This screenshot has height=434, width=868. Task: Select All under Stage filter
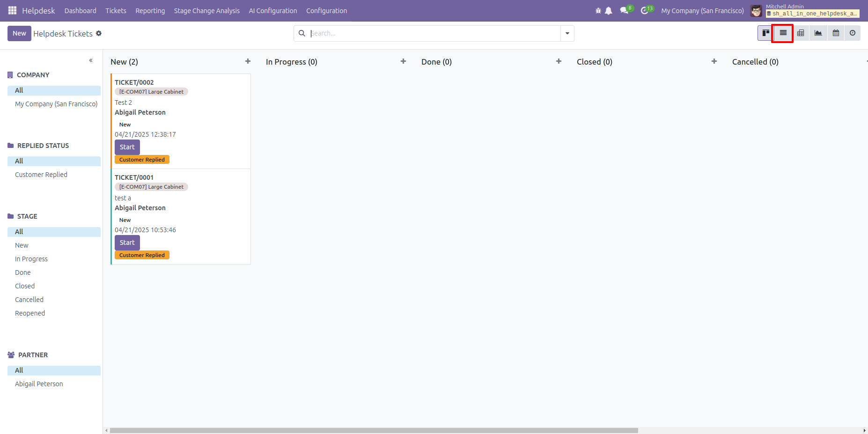point(54,232)
